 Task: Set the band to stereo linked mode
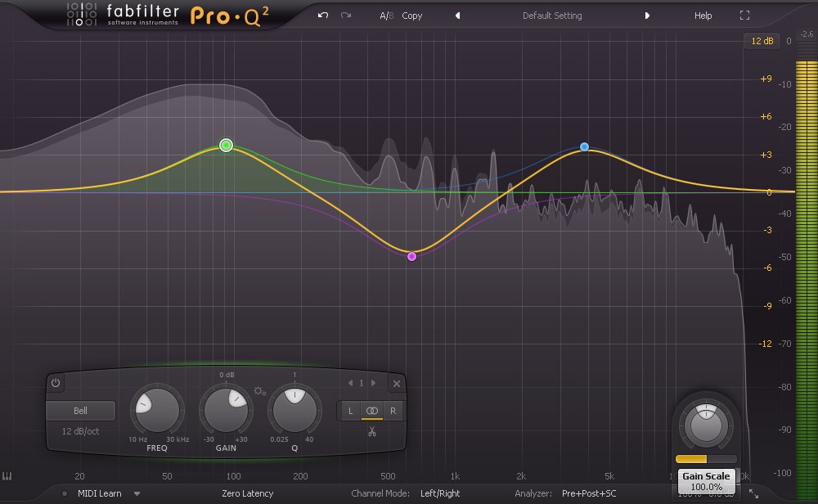click(x=372, y=411)
